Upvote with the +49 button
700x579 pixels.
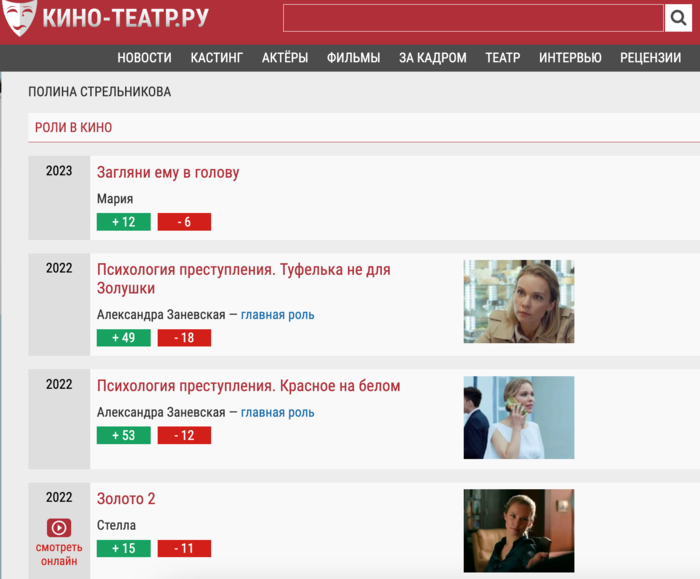tap(124, 338)
